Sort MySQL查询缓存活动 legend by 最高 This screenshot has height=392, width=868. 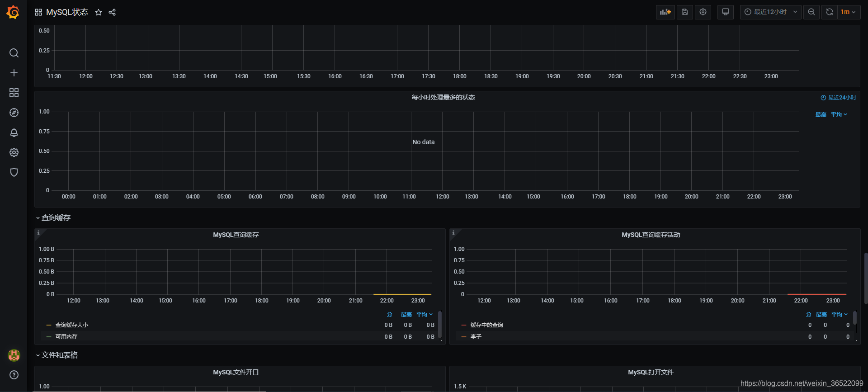click(x=821, y=315)
